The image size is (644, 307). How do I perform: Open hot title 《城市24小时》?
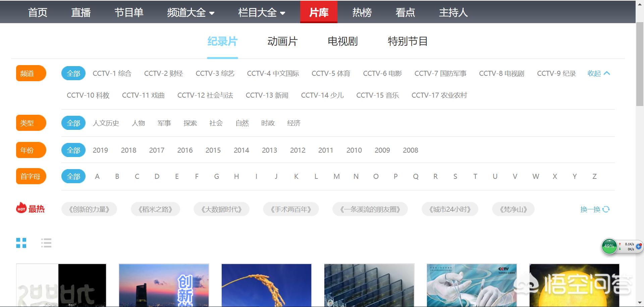pyautogui.click(x=450, y=209)
